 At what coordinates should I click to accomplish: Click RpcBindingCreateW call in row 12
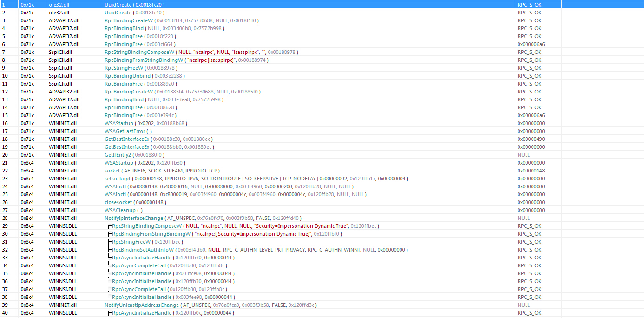click(182, 92)
